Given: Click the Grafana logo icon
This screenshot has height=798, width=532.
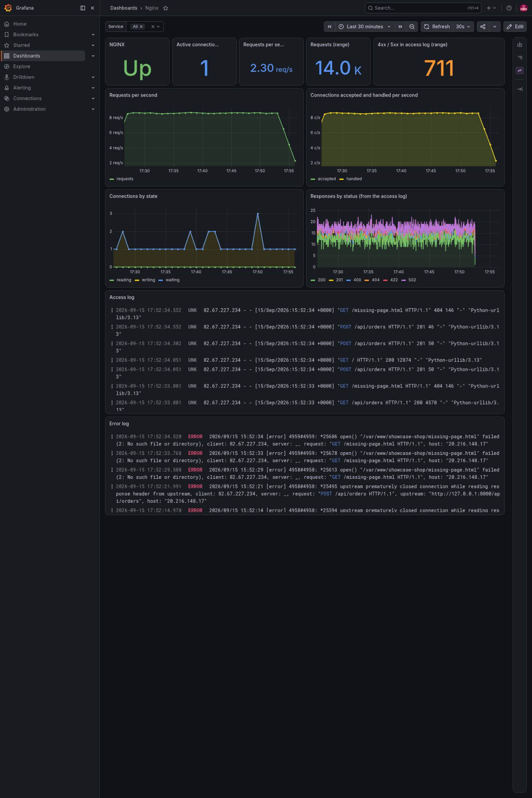Looking at the screenshot, I should [x=8, y=8].
